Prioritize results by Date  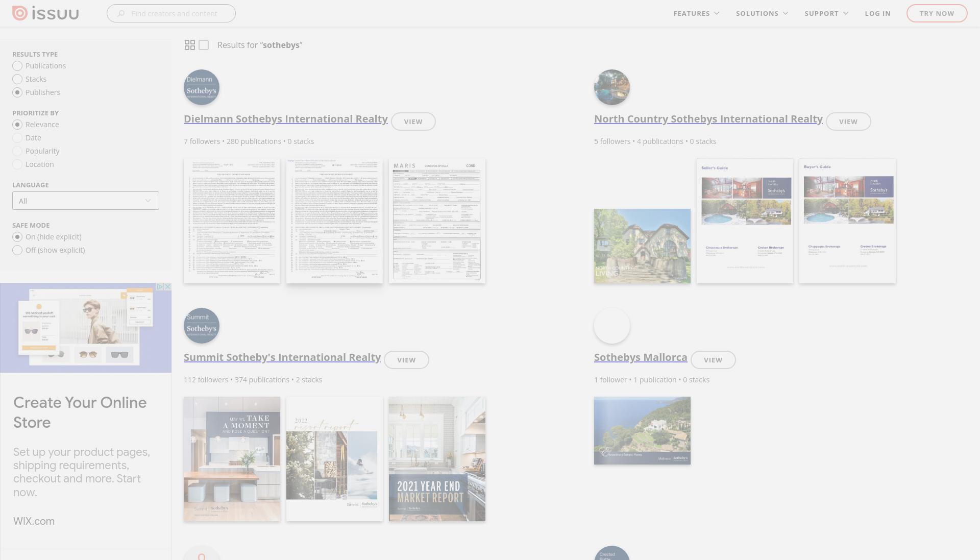coord(17,138)
